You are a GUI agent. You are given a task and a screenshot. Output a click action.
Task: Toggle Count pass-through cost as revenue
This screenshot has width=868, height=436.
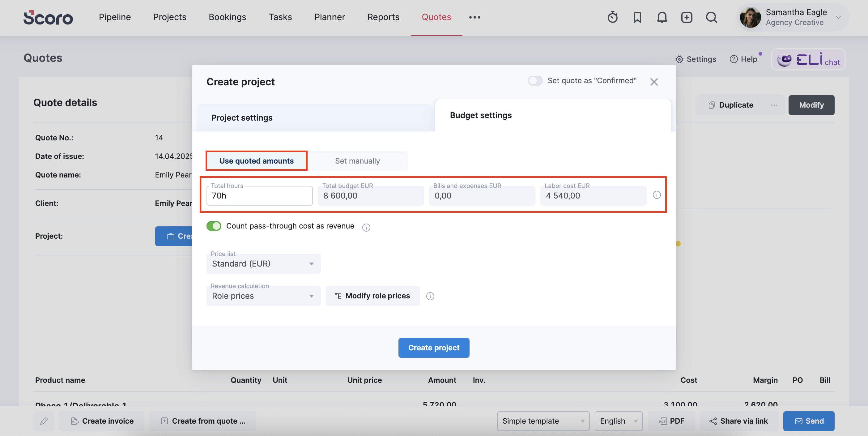[214, 226]
